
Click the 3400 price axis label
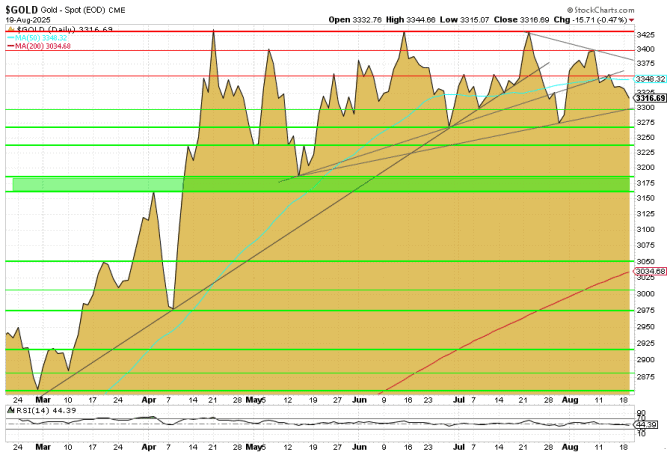tap(645, 49)
